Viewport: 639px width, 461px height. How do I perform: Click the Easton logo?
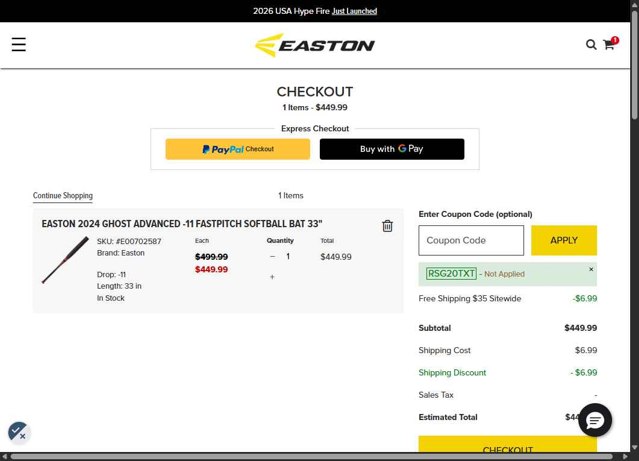coord(315,45)
